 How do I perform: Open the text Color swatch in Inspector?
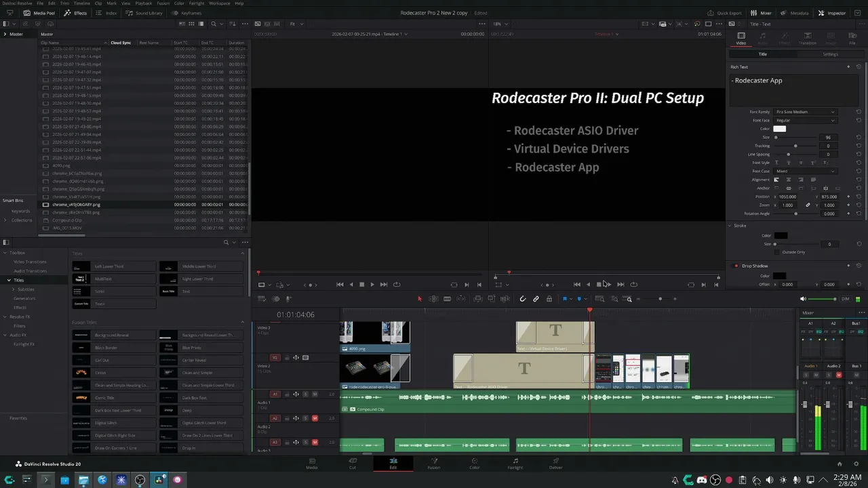[780, 129]
